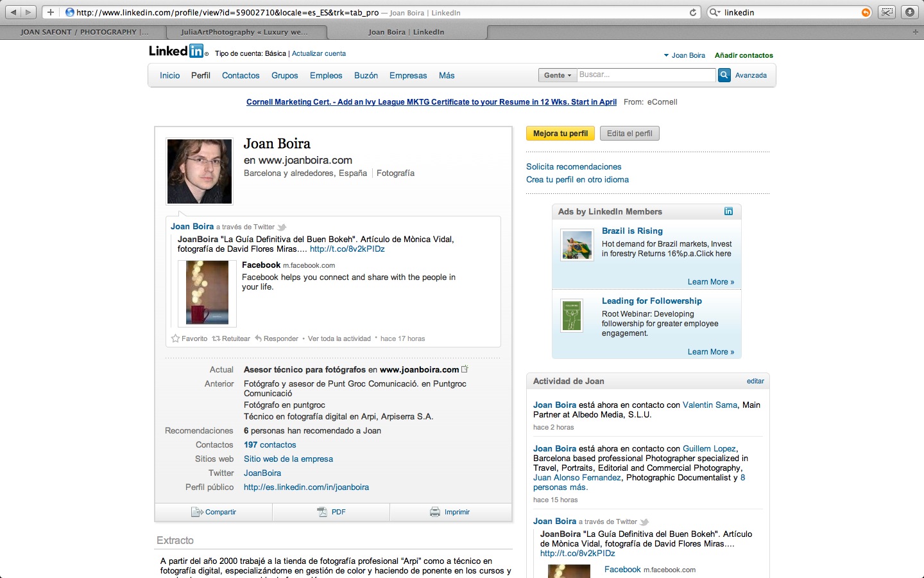Open the Contactos navigation item

coord(241,75)
